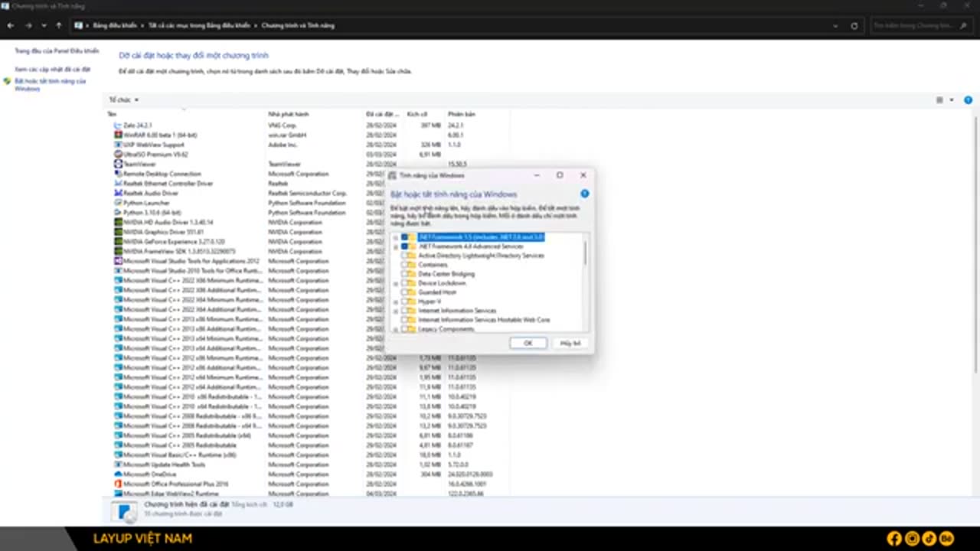Select the WinRAR 6.00 beta 1 icon
Screen dimensions: 980x551
pos(118,135)
